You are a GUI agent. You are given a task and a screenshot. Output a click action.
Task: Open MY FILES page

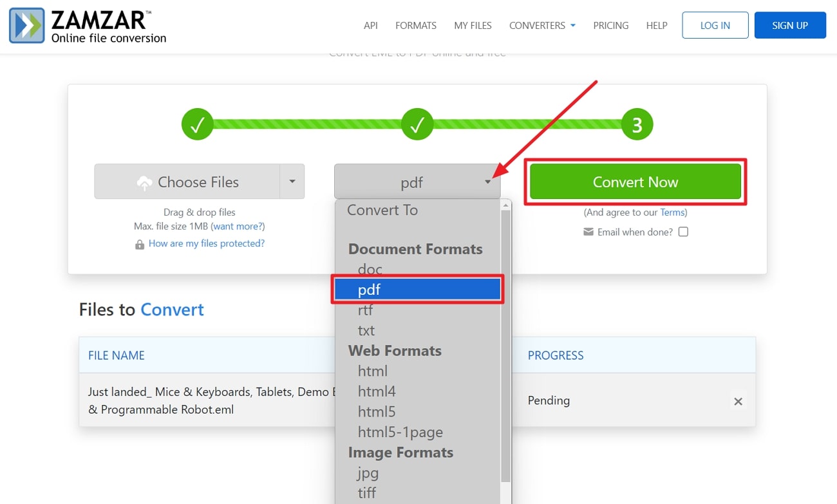tap(473, 26)
